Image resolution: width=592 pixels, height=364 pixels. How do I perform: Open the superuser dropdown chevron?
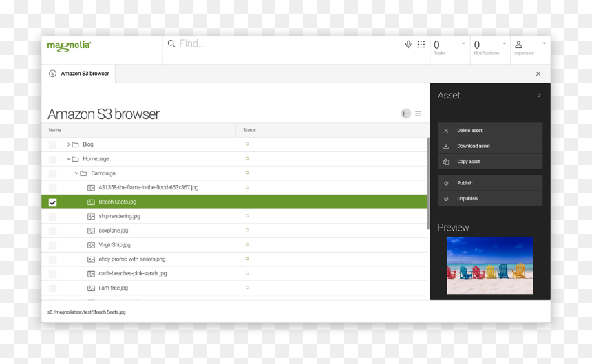pyautogui.click(x=544, y=43)
